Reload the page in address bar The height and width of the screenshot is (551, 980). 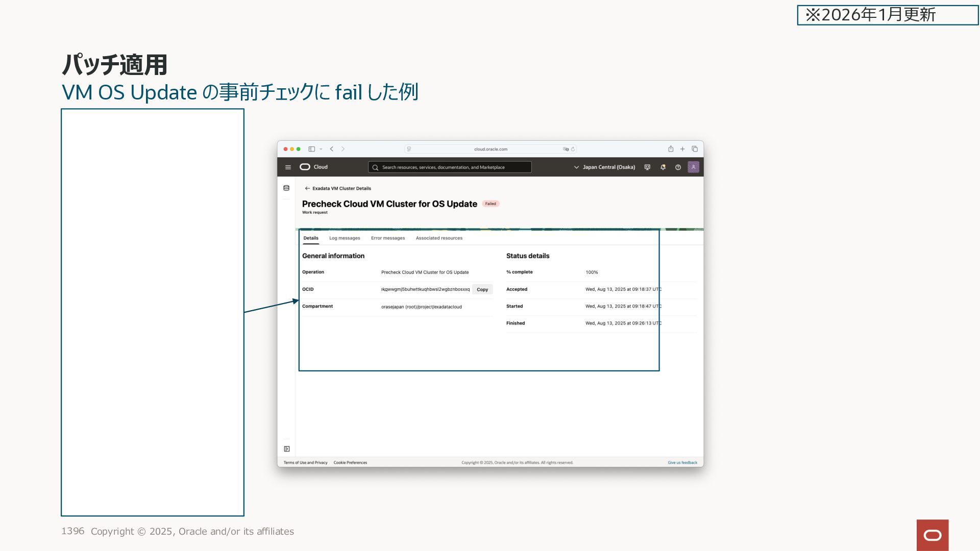pyautogui.click(x=573, y=149)
